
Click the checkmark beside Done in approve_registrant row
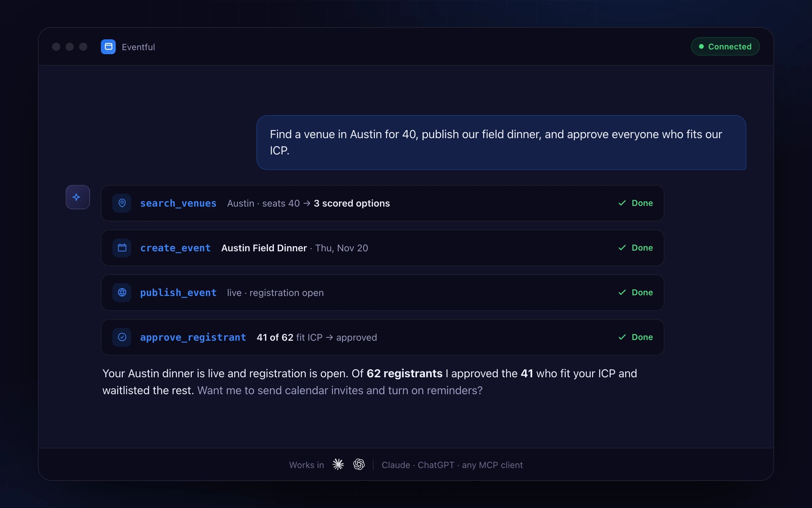point(622,337)
